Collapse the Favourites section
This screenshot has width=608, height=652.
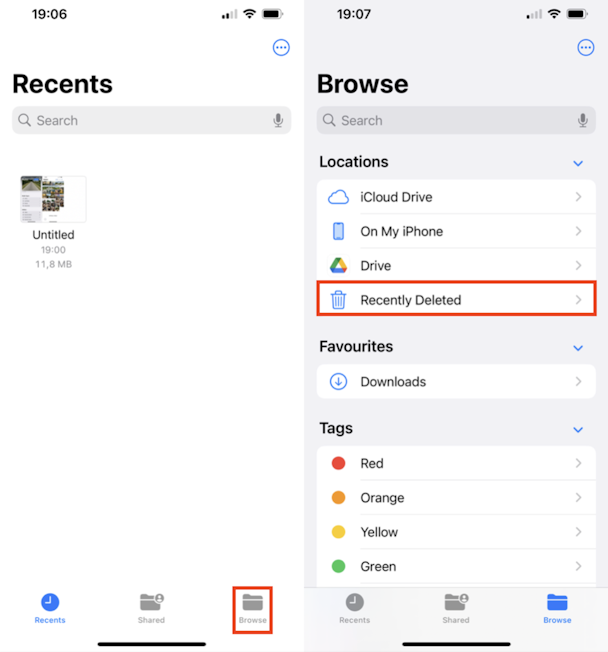[578, 348]
